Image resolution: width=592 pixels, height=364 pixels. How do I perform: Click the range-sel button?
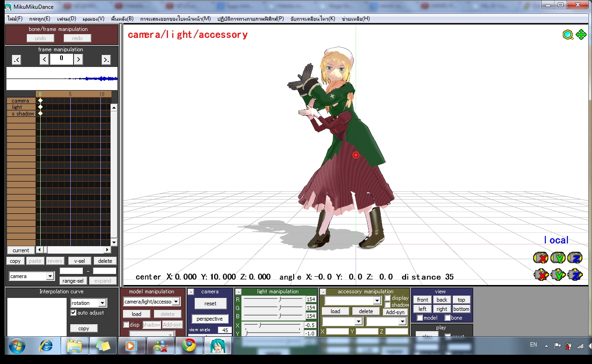click(73, 281)
